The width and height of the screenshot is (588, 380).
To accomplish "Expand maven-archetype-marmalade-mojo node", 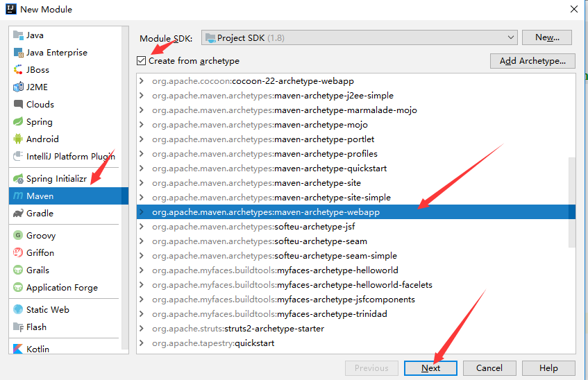I will click(142, 110).
